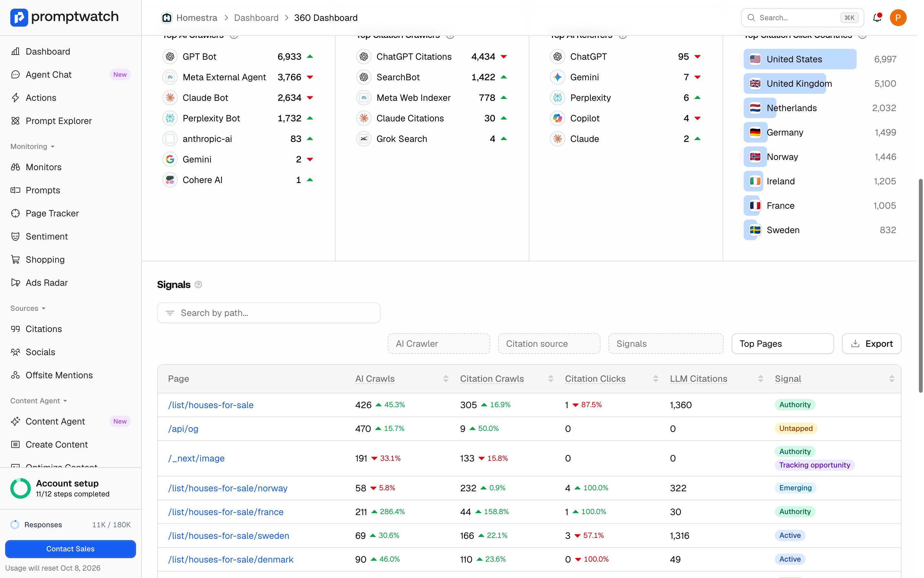Click the Meta Web Indexer icon

pyautogui.click(x=364, y=98)
